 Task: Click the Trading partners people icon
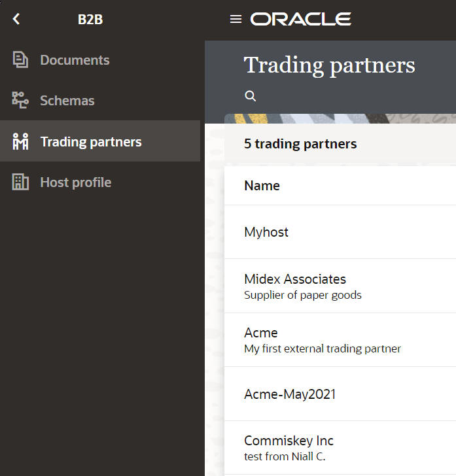20,141
